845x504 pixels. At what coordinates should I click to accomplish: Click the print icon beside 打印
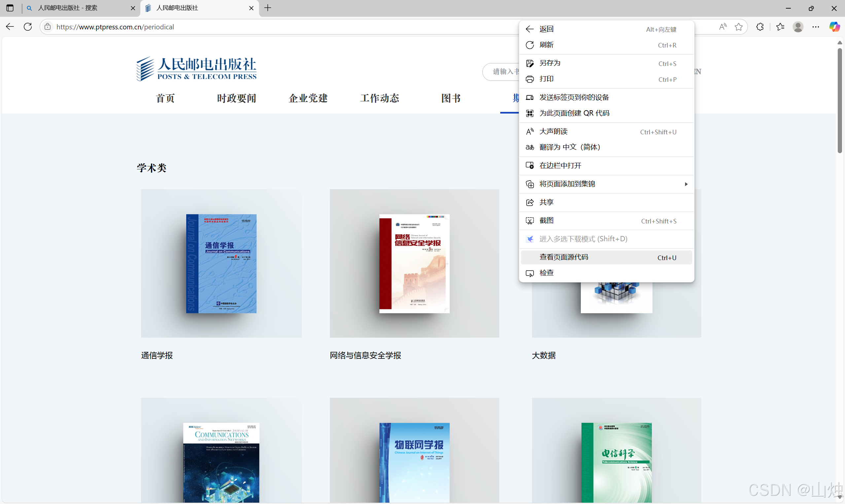[530, 79]
